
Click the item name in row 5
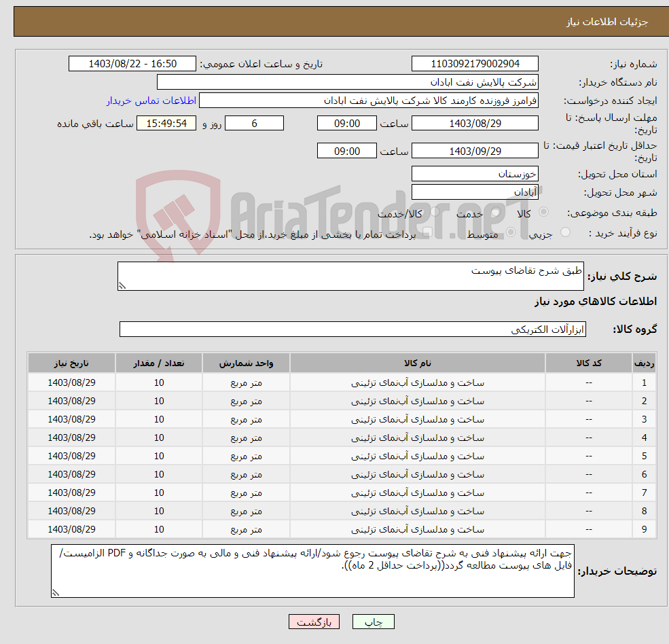click(x=418, y=457)
